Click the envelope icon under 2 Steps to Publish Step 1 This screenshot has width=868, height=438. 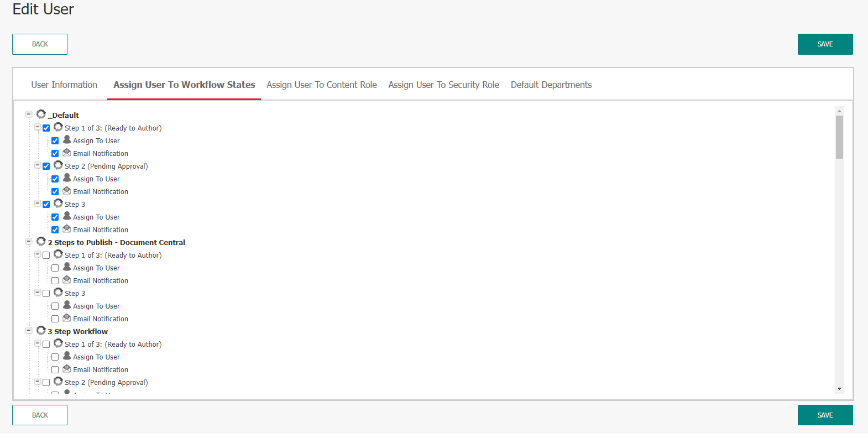coord(67,280)
